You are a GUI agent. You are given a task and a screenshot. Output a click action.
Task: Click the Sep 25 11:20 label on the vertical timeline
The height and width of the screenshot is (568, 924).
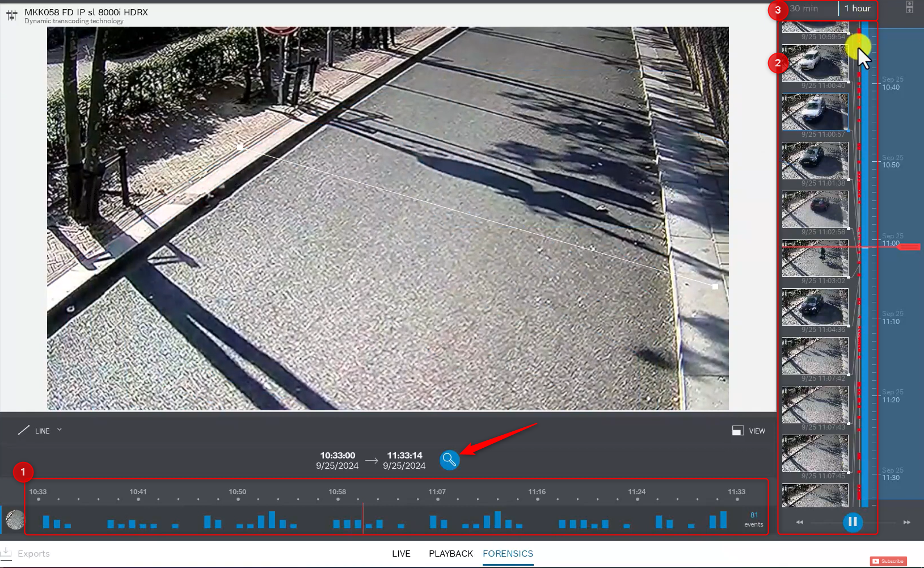point(892,396)
